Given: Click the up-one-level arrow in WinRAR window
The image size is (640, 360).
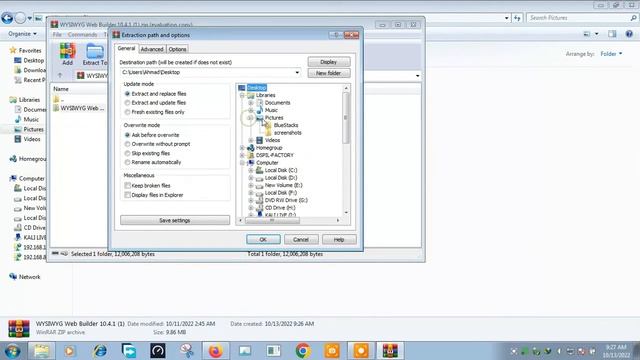Looking at the screenshot, I should (x=60, y=76).
